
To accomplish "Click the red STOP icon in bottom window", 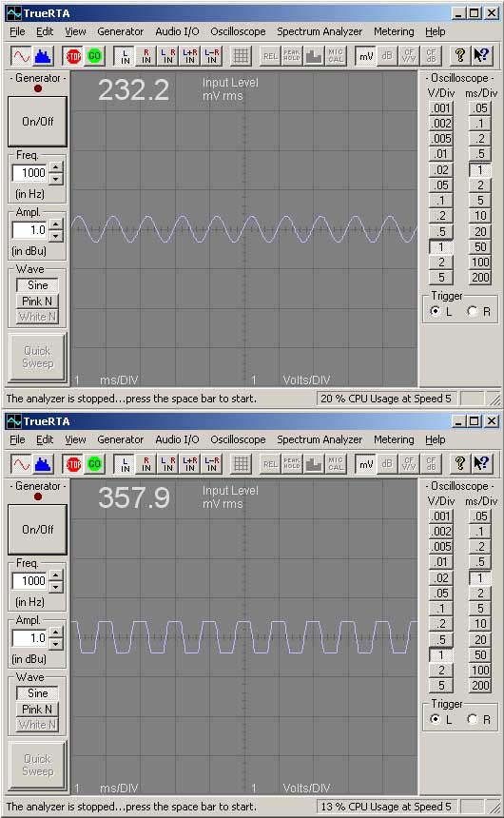I will tap(73, 464).
